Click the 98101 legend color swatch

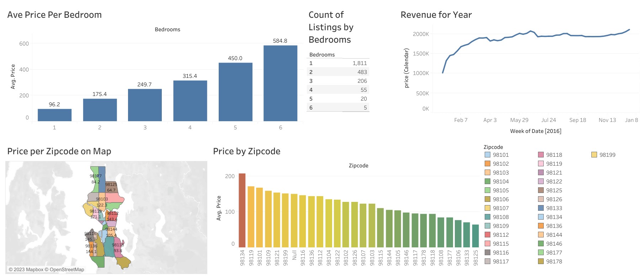tap(488, 155)
